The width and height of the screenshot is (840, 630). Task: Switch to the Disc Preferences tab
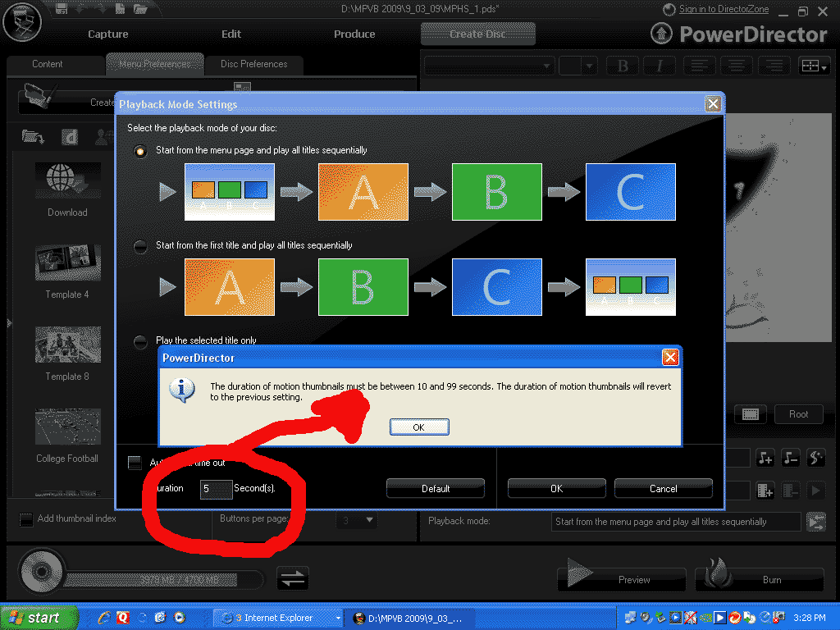[254, 64]
